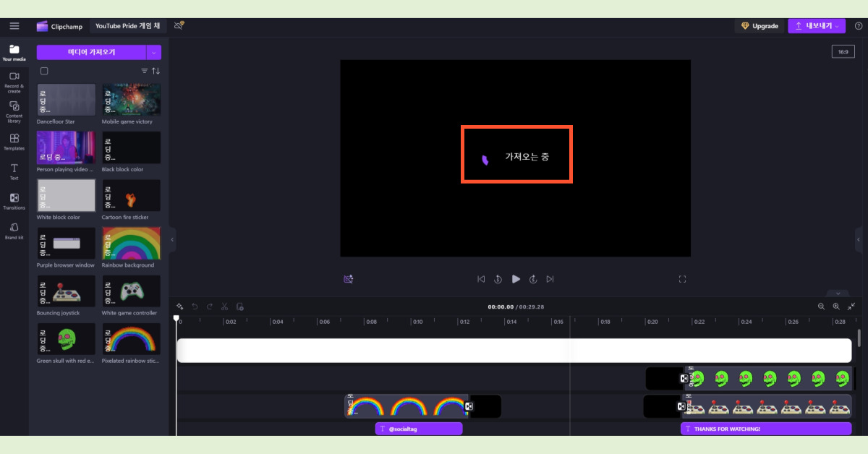Select Cartoon fire sticker thumbnail
The width and height of the screenshot is (868, 454).
[131, 195]
